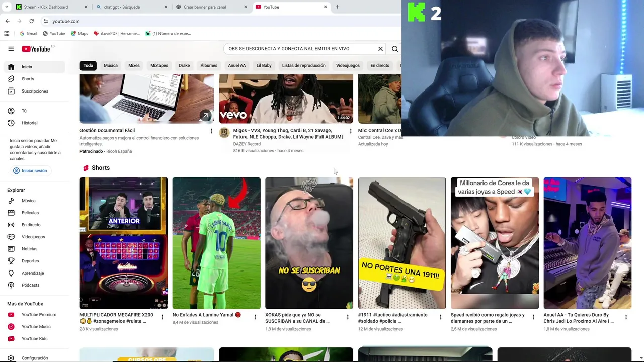Image resolution: width=644 pixels, height=362 pixels.
Task: Click the Iniciar sesión button
Action: coord(30,171)
